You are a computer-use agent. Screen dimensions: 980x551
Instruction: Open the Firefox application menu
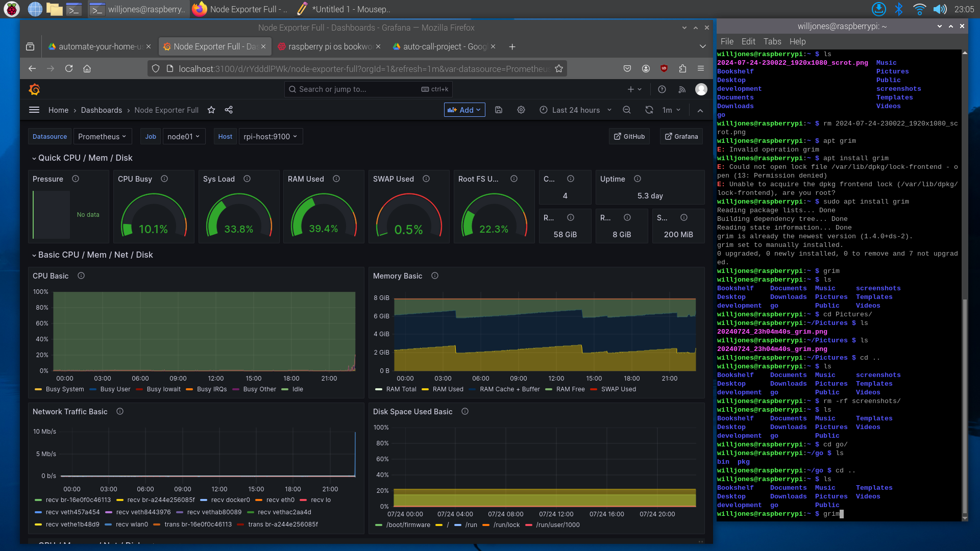[701, 68]
